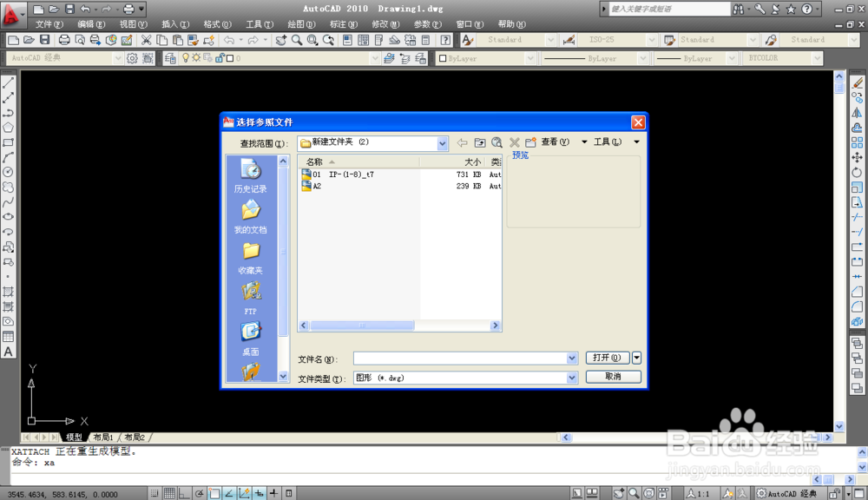This screenshot has width=868, height=500.
Task: Open Layer Properties Manager icon
Action: [x=170, y=58]
